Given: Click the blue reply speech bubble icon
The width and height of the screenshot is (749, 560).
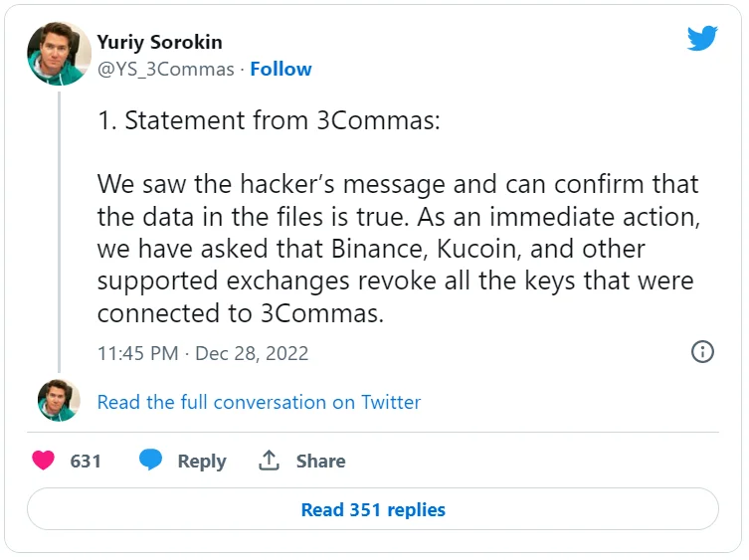Looking at the screenshot, I should [x=150, y=461].
